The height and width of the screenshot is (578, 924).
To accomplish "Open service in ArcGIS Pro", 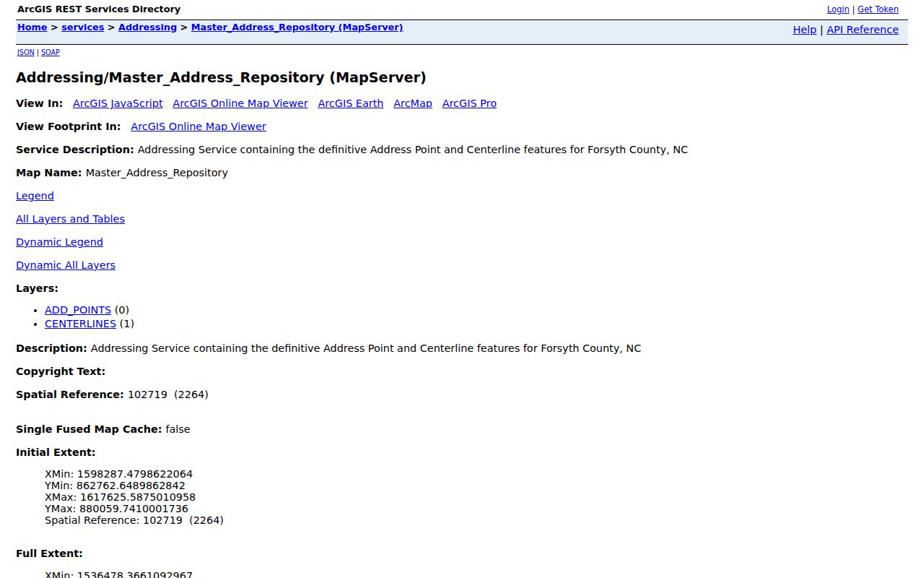I will pyautogui.click(x=469, y=103).
